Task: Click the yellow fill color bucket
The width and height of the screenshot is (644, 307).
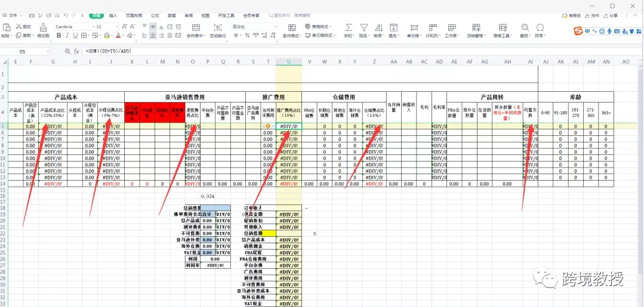Action: tap(107, 36)
